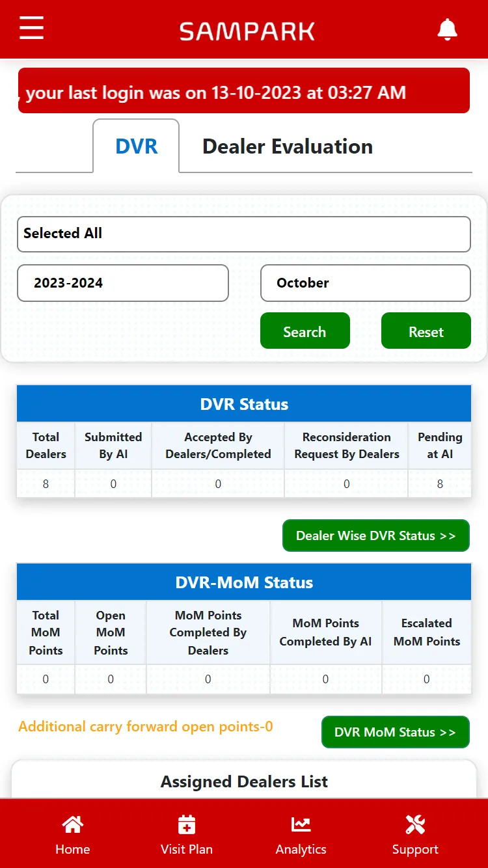Open DVR MoM Status details

[x=396, y=732]
